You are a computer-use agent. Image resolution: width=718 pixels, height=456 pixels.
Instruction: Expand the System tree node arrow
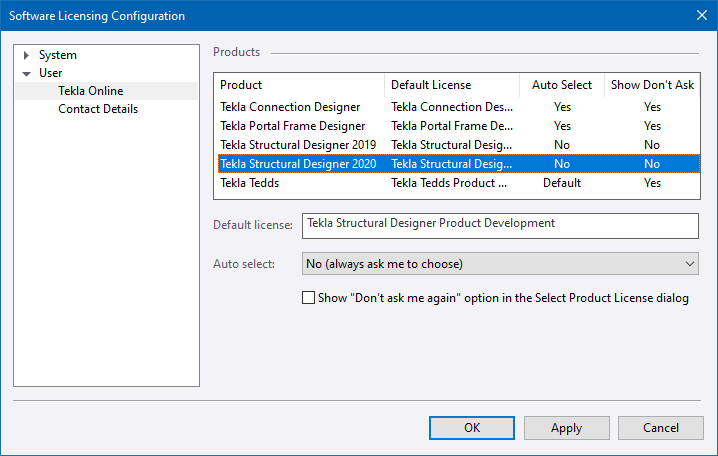(26, 55)
